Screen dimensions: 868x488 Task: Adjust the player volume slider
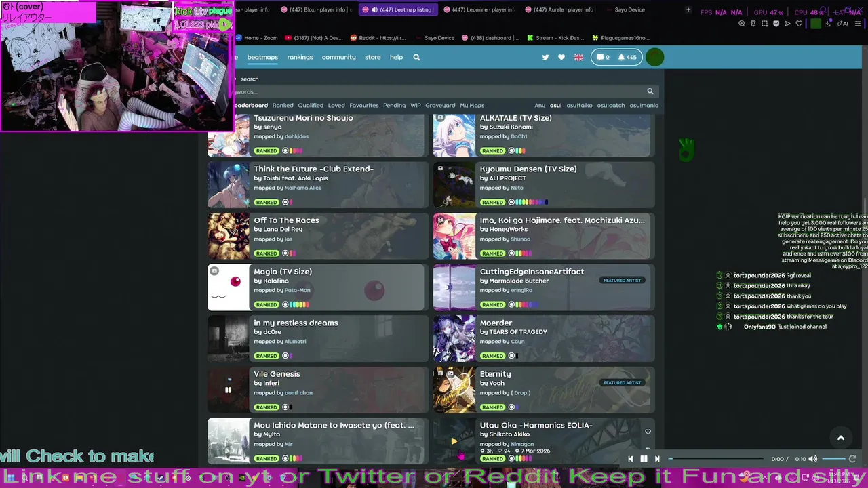click(833, 459)
